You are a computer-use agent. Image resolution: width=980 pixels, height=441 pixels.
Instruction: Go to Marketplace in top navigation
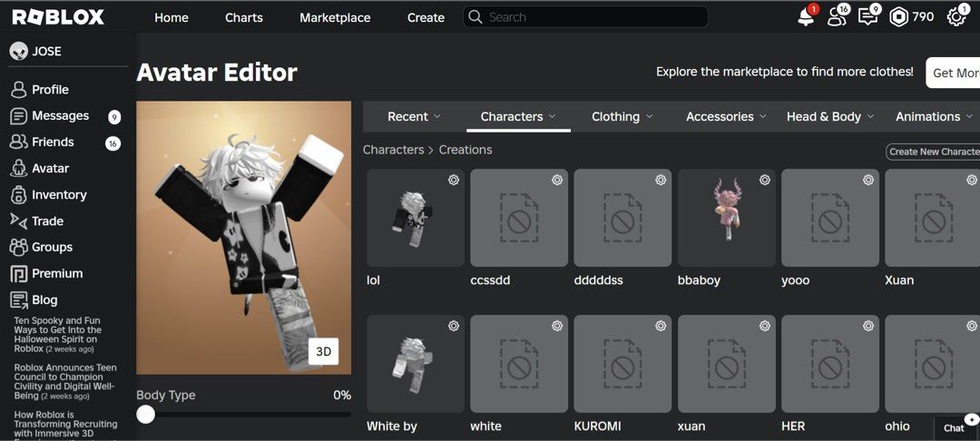coord(335,17)
